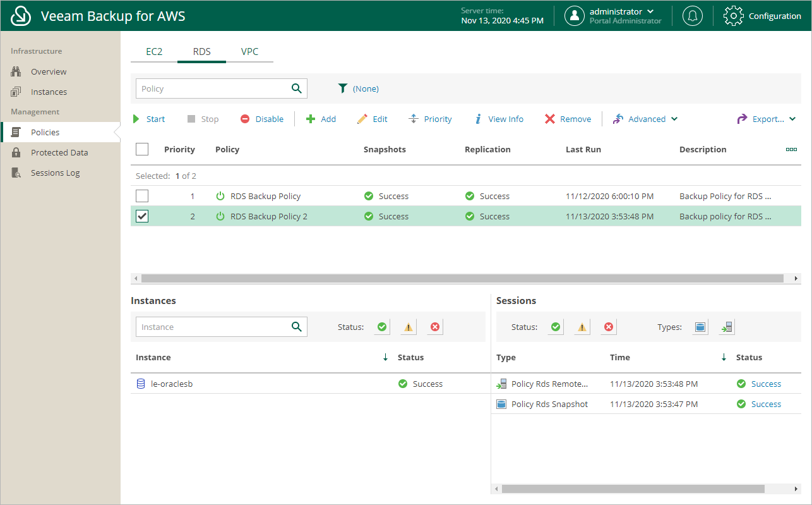Click last run 11/12/2020 6:00:10 PM

(609, 196)
